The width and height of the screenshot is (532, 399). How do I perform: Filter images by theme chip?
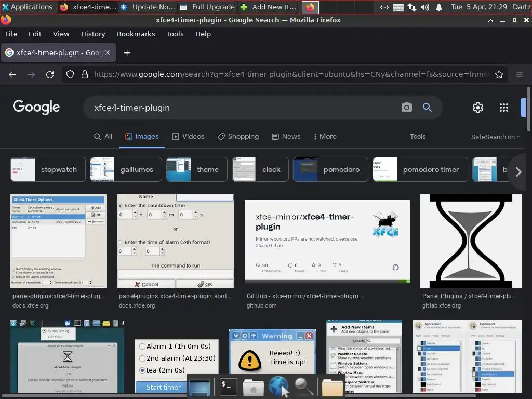pos(196,169)
